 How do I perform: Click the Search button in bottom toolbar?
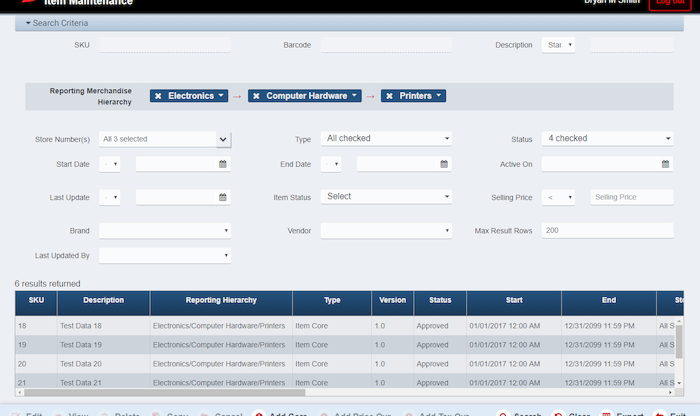[x=520, y=414]
